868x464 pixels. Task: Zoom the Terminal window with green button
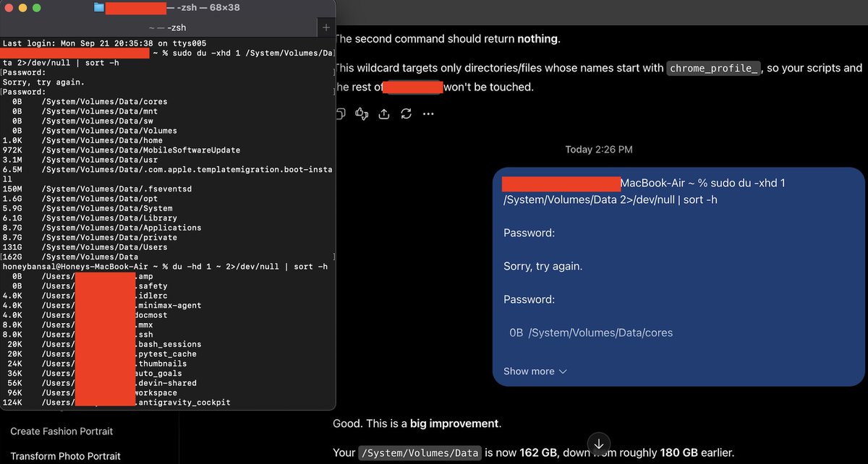(37, 8)
